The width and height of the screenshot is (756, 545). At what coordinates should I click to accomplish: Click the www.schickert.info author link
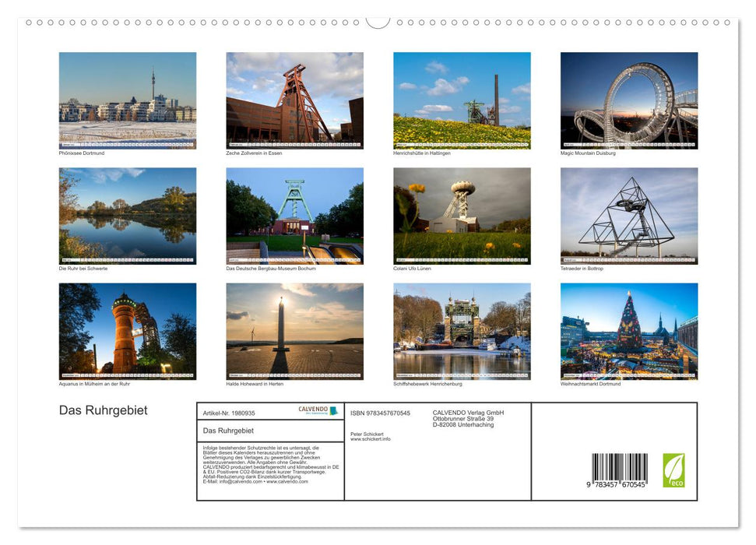(371, 438)
